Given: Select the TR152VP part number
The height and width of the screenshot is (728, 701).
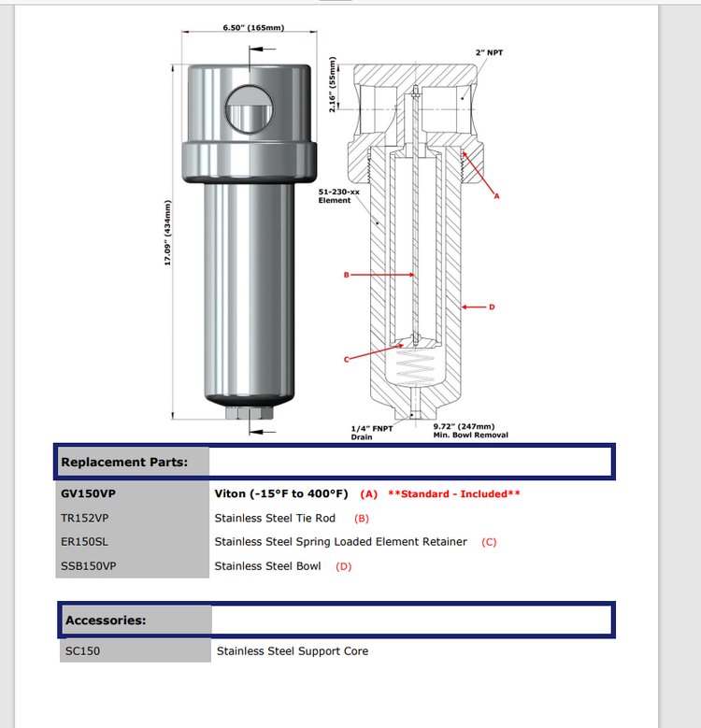Looking at the screenshot, I should tap(86, 518).
